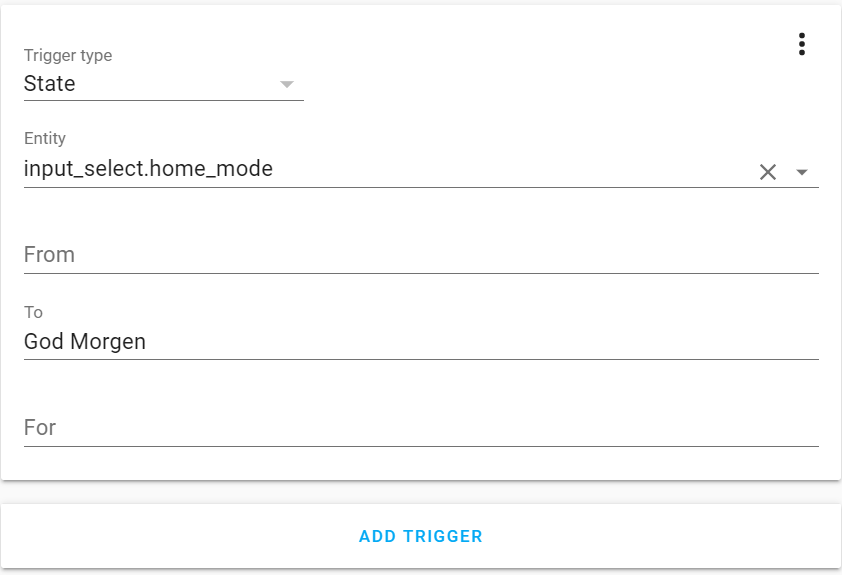
Task: Click the God Morgen text in To field
Action: 85,342
